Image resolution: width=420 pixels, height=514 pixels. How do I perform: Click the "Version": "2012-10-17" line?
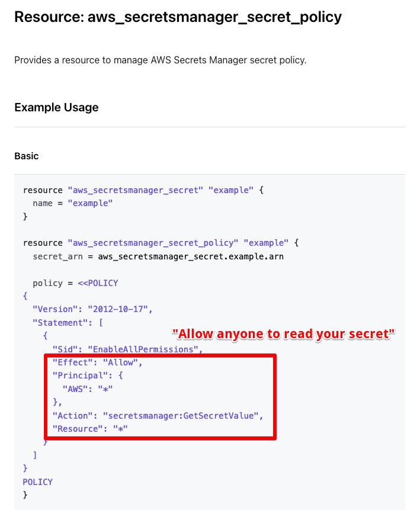pyautogui.click(x=92, y=309)
